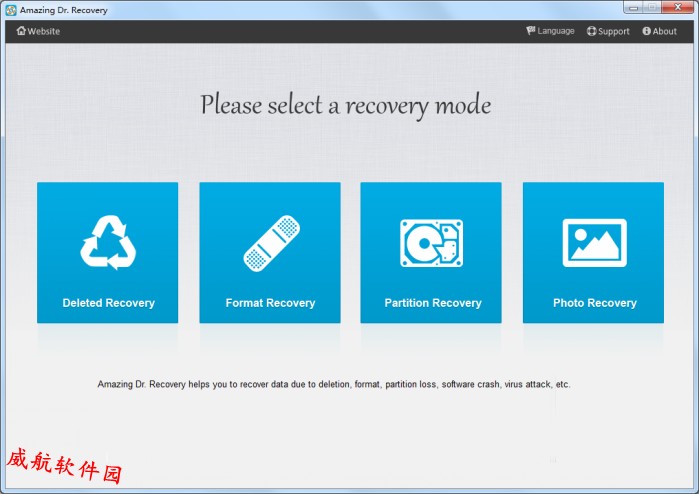This screenshot has height=494, width=699.
Task: Click the 'Amazing Dr. Recovery' window title text
Action: click(x=64, y=10)
